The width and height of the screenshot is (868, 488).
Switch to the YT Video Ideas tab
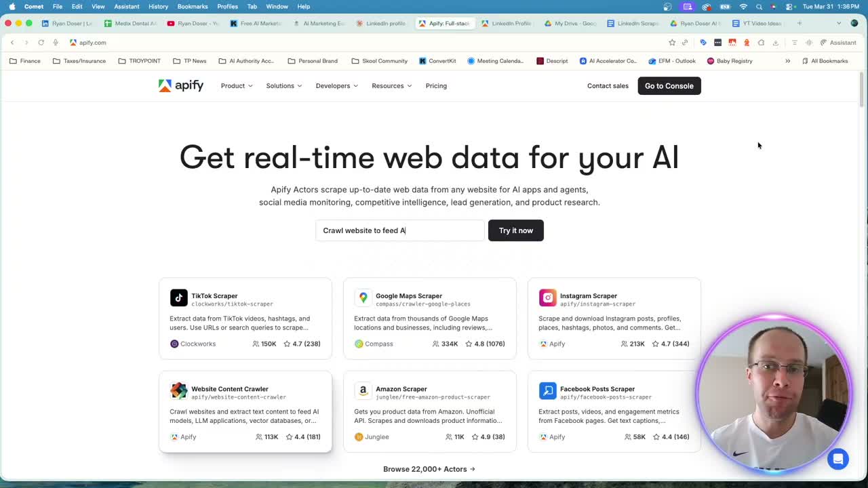coord(757,23)
